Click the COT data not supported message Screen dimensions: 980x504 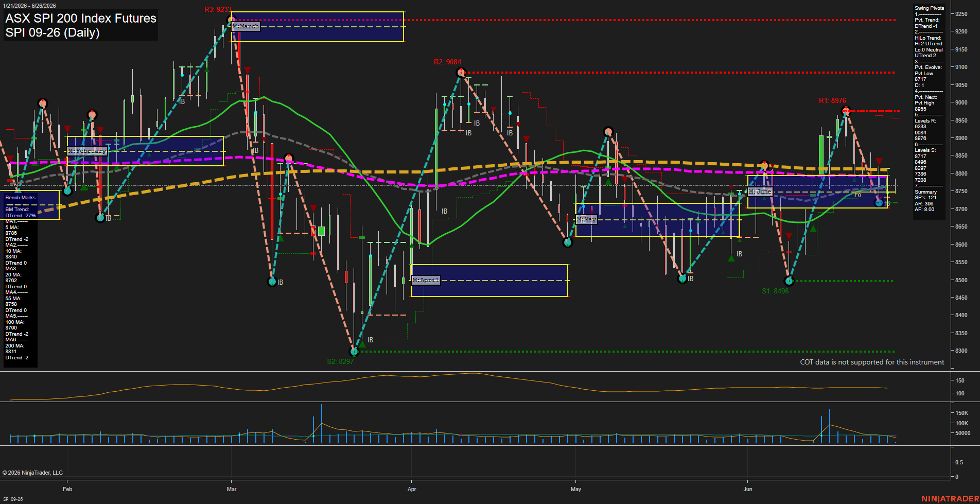coord(872,362)
